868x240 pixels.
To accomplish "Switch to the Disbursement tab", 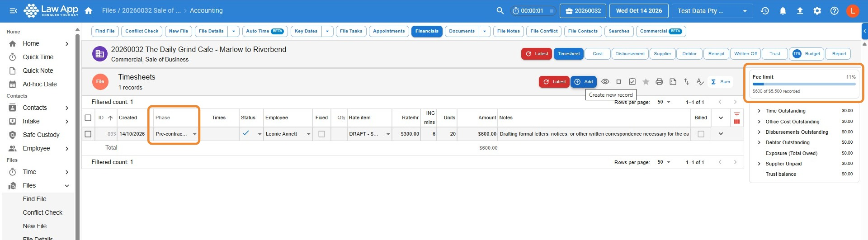I will pyautogui.click(x=630, y=54).
